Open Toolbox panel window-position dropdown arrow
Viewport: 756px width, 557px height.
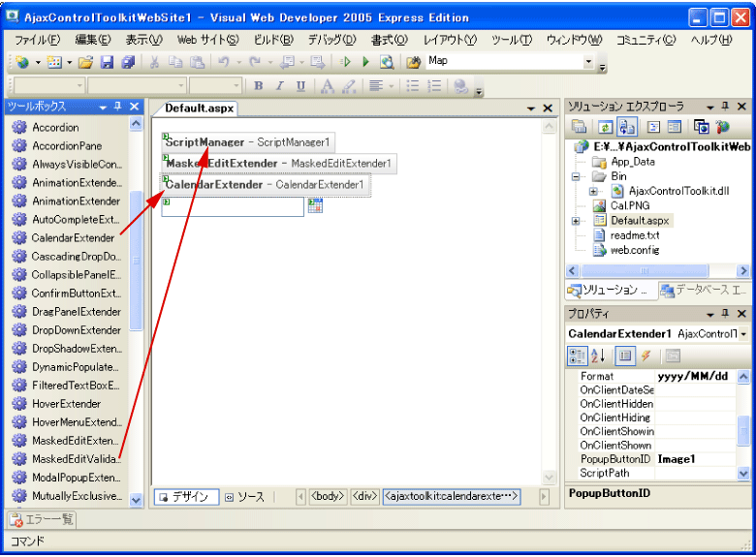103,108
